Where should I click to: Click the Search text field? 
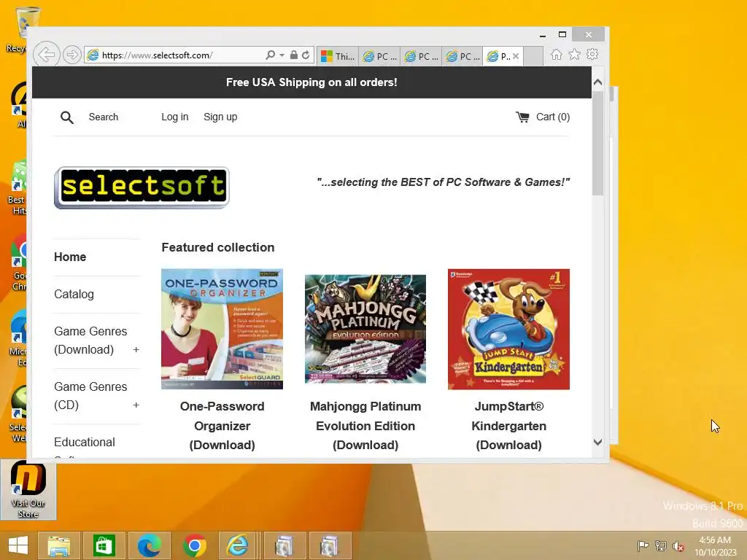pos(104,117)
